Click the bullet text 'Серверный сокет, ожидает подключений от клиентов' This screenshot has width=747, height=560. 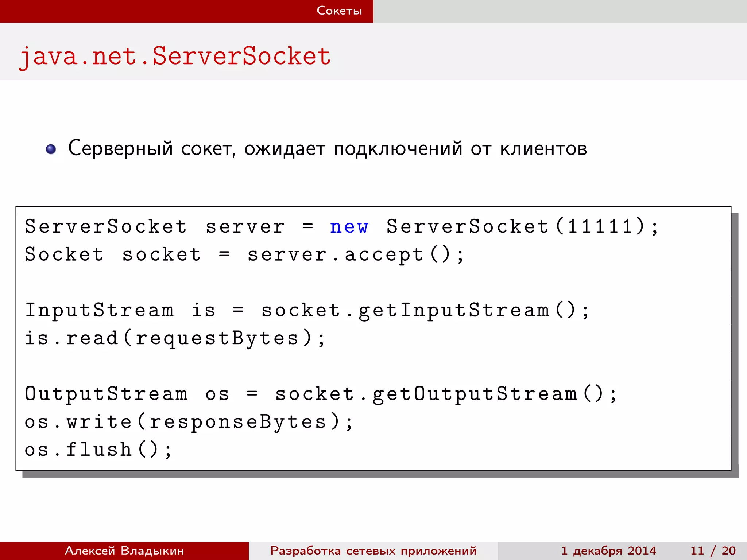(x=328, y=148)
